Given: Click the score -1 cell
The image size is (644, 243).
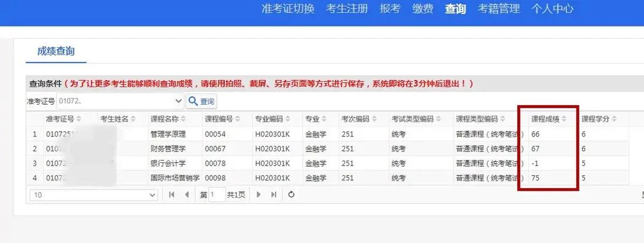Looking at the screenshot, I should [553, 164].
